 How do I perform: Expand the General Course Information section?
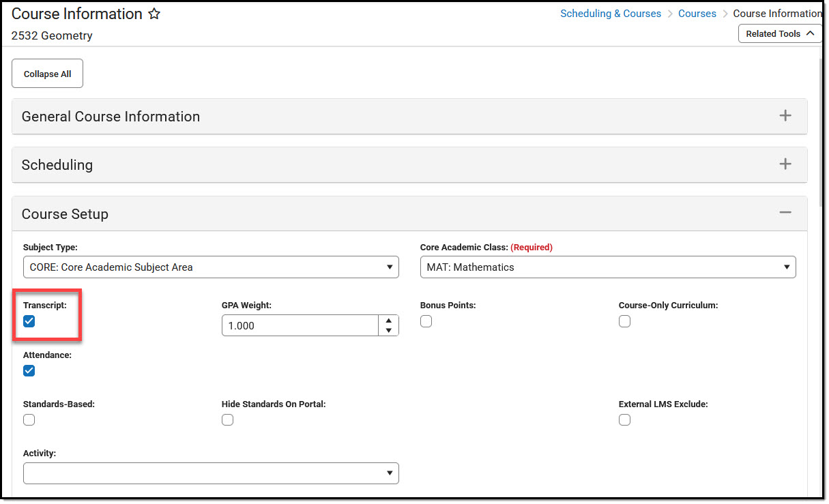[785, 116]
